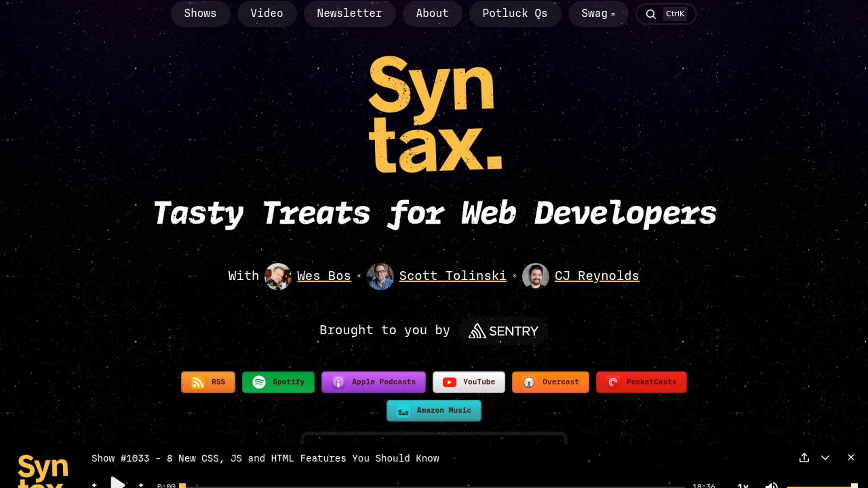
Task: Open CJ Reynolds profile link
Action: coord(597,276)
